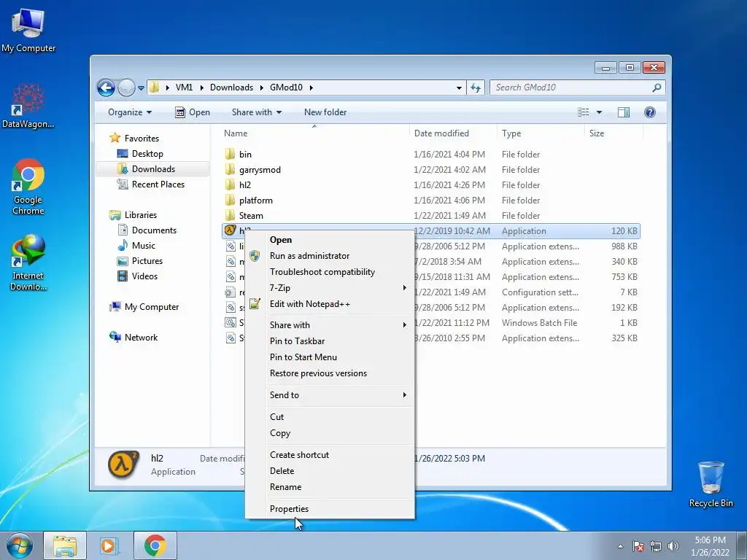Screen dimensions: 747x560
Task: Open recent locations dropdown arrow
Action: pyautogui.click(x=141, y=88)
